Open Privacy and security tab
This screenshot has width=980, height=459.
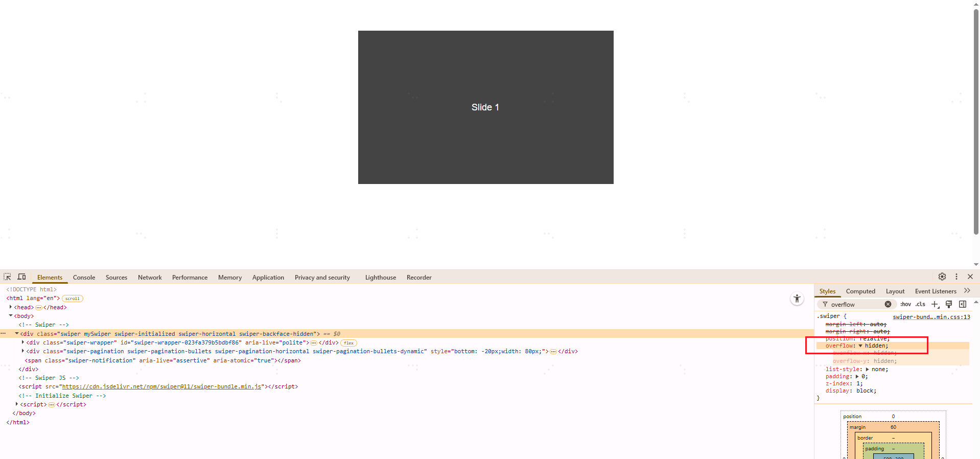[322, 278]
